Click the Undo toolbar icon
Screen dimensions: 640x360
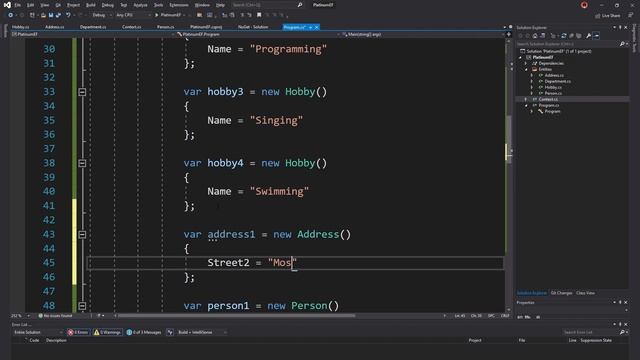[x=68, y=15]
